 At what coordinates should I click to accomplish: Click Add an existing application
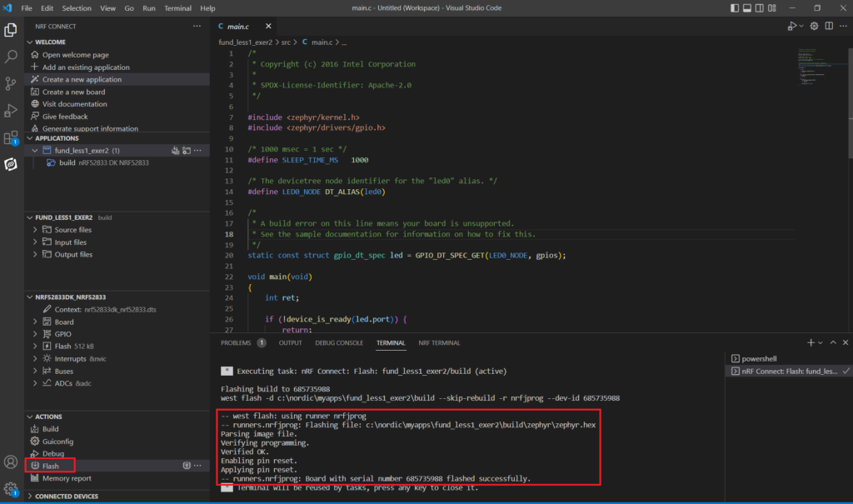click(86, 67)
